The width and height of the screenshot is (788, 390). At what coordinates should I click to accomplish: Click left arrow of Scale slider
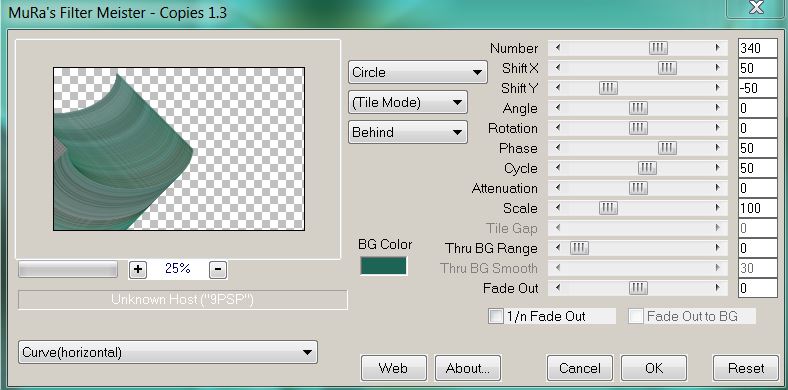click(x=558, y=208)
